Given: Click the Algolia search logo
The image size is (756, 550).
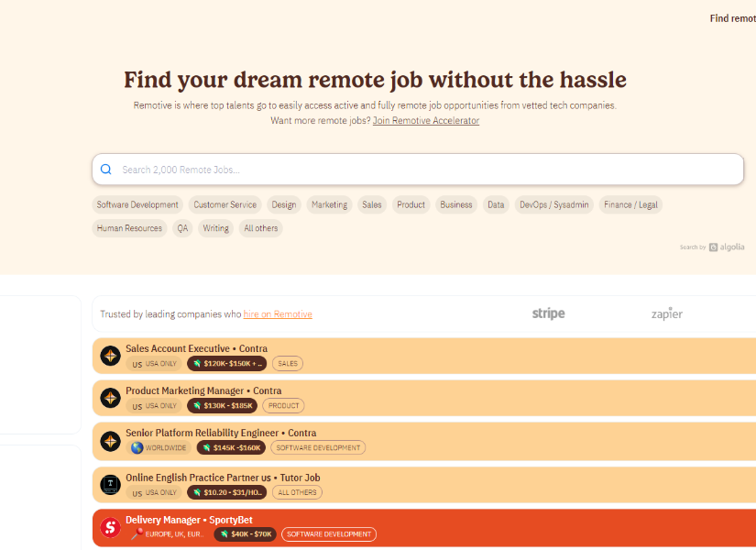Looking at the screenshot, I should pyautogui.click(x=726, y=247).
